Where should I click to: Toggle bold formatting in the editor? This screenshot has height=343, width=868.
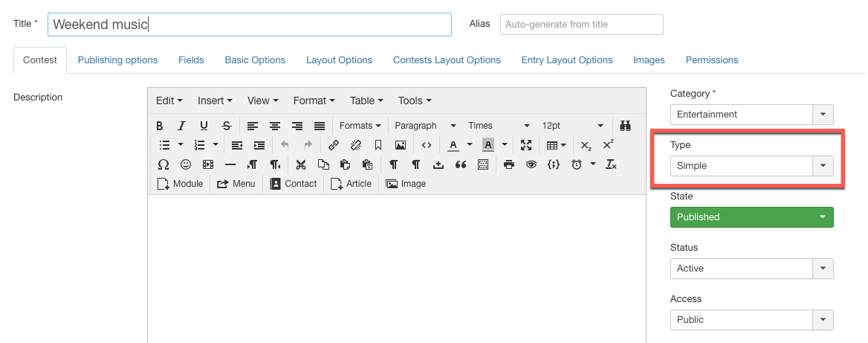[x=160, y=126]
